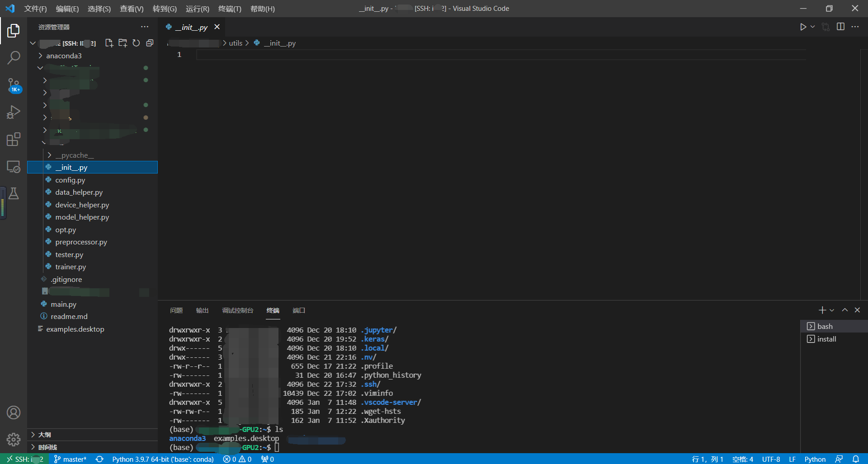Maximize the terminal panel
Viewport: 868px width, 464px height.
click(844, 310)
